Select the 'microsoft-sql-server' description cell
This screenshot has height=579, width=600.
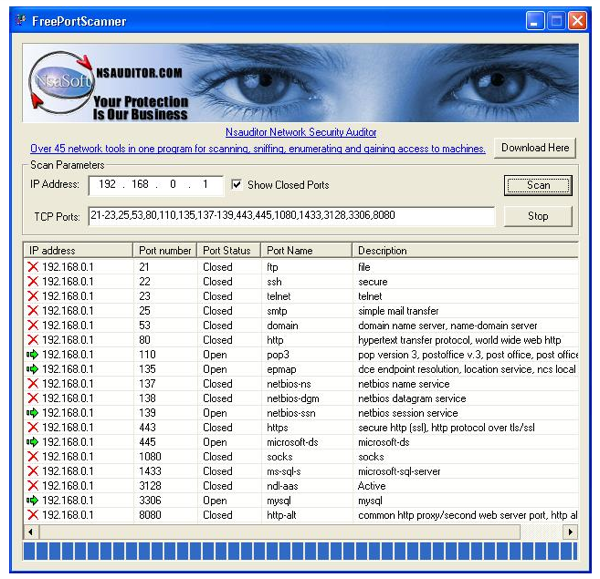pos(399,471)
